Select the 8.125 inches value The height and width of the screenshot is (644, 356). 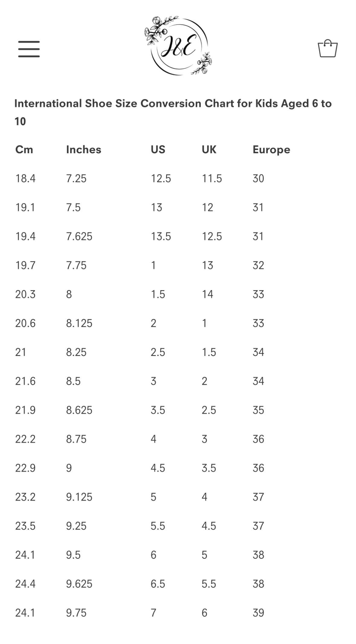tap(79, 323)
